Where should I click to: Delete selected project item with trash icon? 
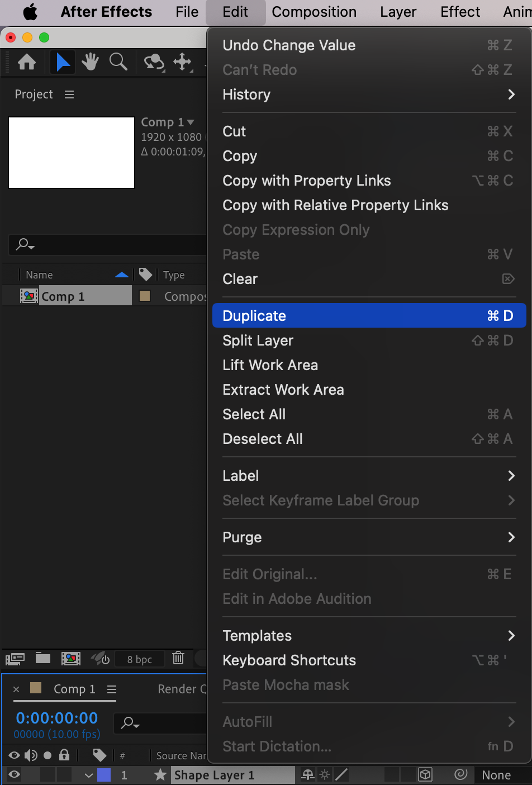(x=178, y=658)
